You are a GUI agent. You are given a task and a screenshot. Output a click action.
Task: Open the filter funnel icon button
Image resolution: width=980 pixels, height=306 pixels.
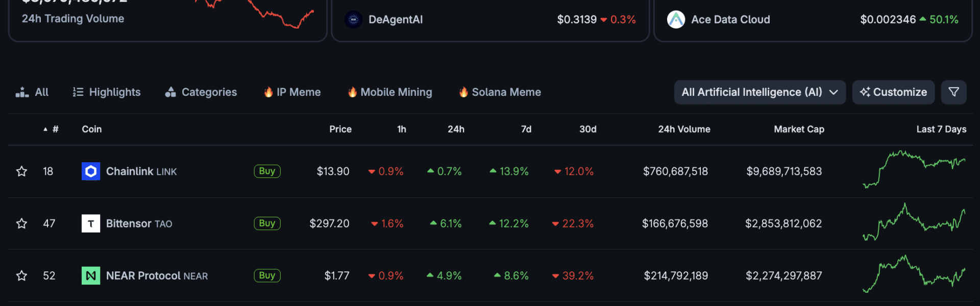point(953,92)
